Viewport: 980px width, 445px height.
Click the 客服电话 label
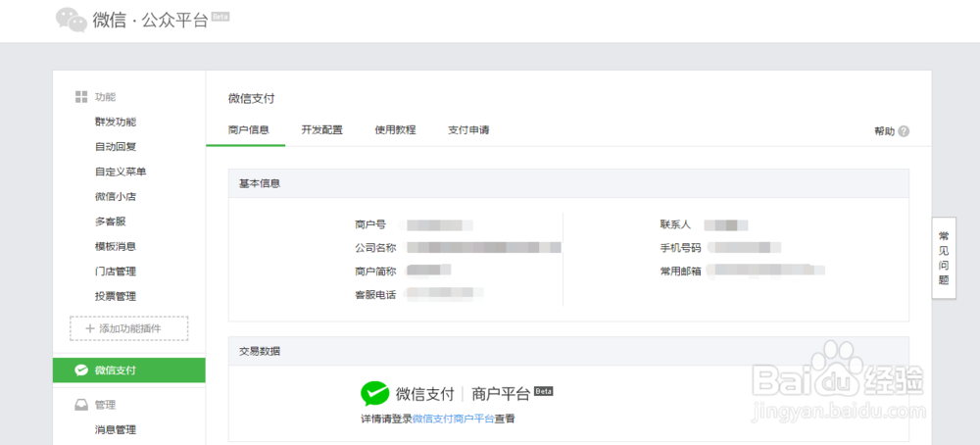375,294
